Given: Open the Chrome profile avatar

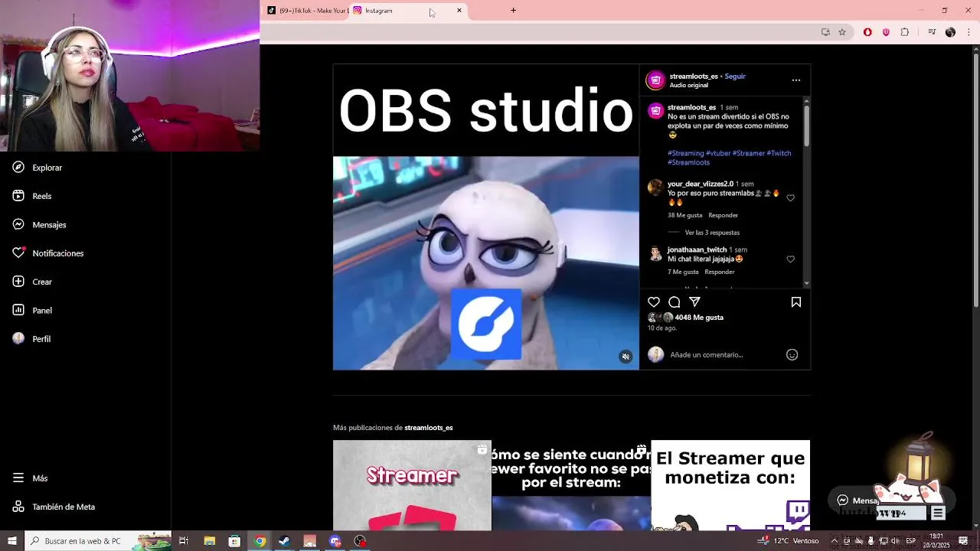Looking at the screenshot, I should click(x=950, y=32).
